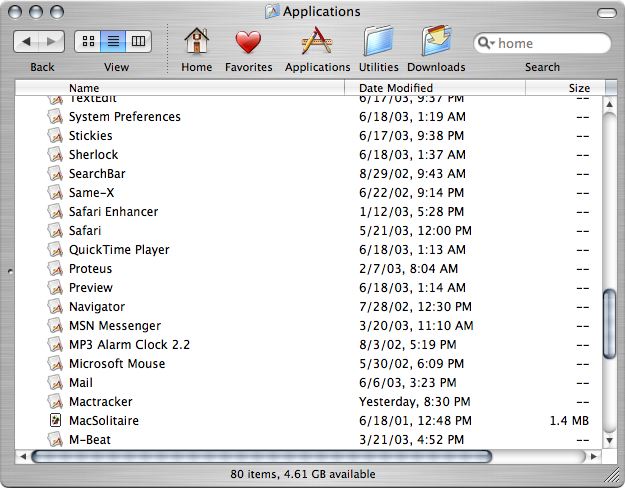Select the Mactracker app icon
Image resolution: width=625 pixels, height=488 pixels.
coord(55,402)
